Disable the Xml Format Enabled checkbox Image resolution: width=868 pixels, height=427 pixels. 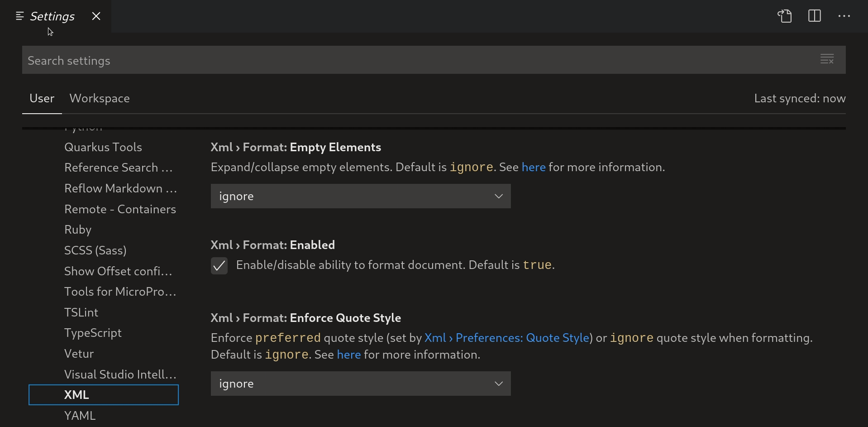[219, 266]
